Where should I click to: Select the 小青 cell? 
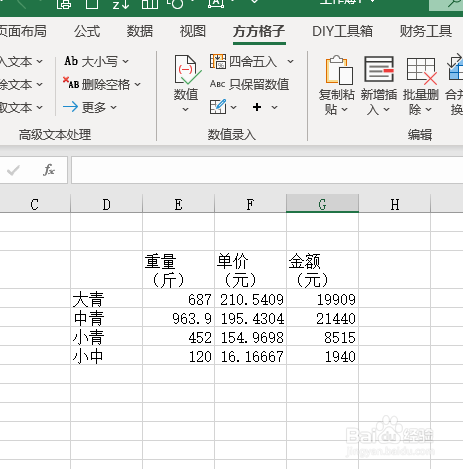tap(106, 336)
